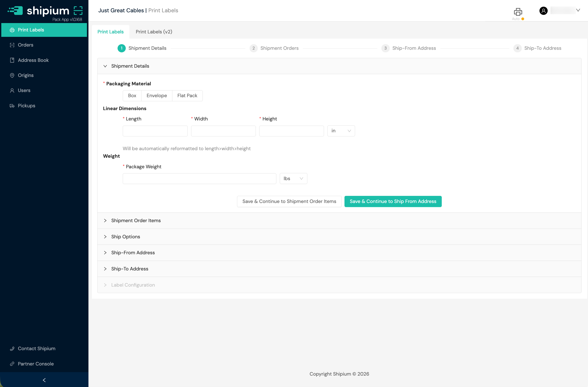Open Users in the sidebar menu
The image size is (588, 387).
[x=24, y=90]
